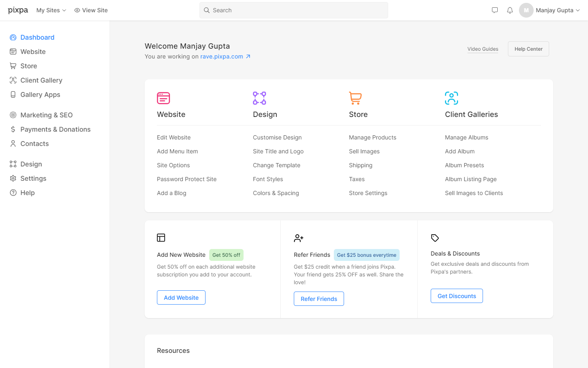Click the notifications bell icon
Screen dimensions: 588x368
510,10
